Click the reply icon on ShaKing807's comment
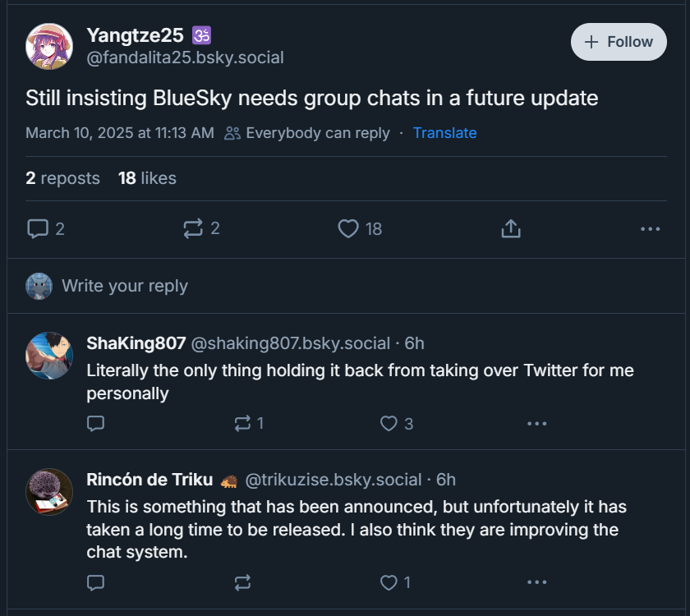 [x=96, y=423]
